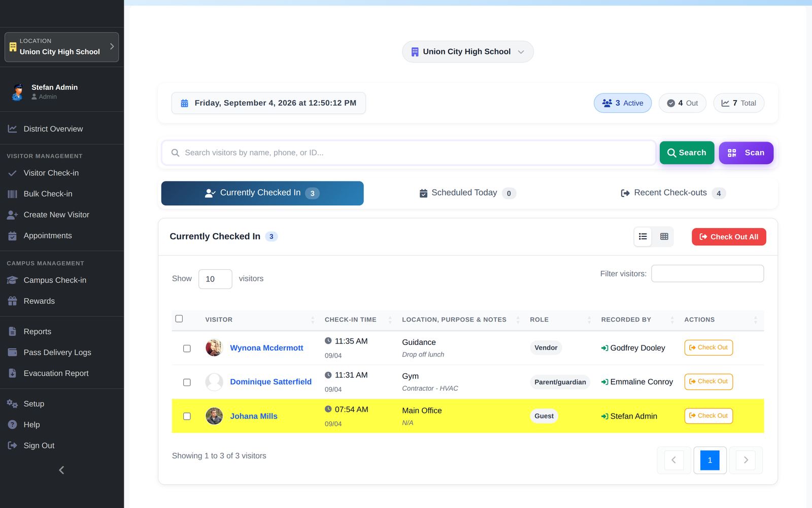Click Stefan Admin profile avatar in sidebar

18,91
